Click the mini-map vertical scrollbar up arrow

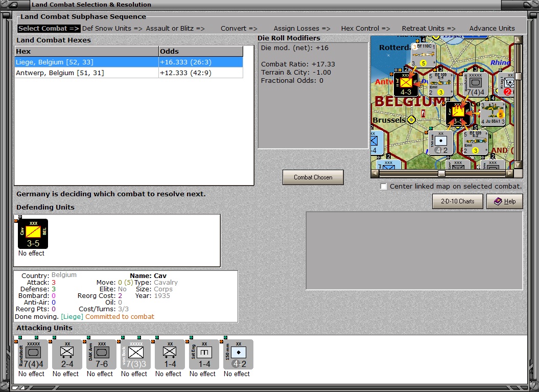518,39
